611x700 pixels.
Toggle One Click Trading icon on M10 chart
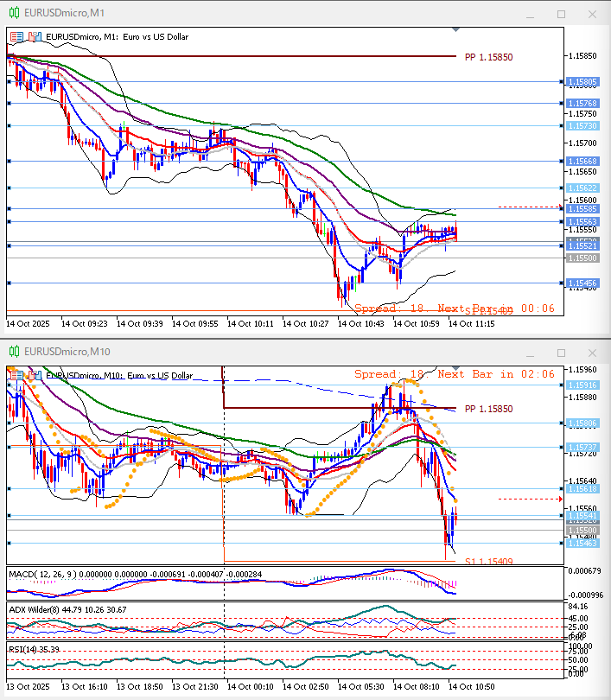(x=17, y=375)
